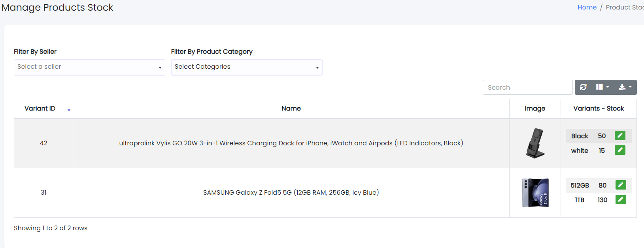
Task: Expand the Select a seller dropdown
Action: click(89, 67)
